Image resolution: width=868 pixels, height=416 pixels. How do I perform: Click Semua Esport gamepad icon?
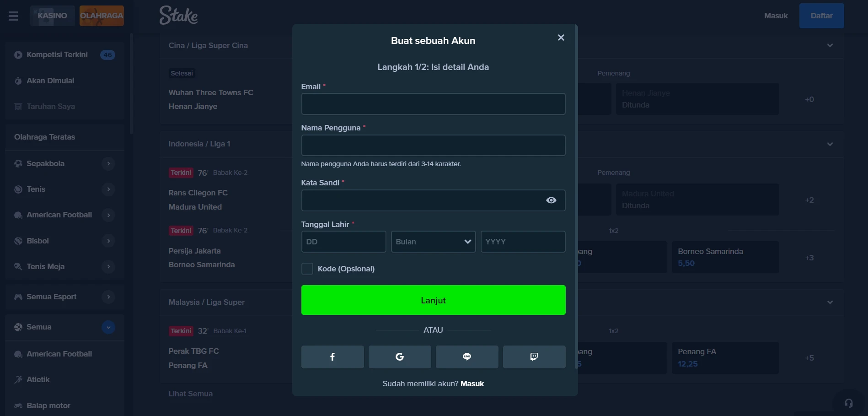point(18,297)
